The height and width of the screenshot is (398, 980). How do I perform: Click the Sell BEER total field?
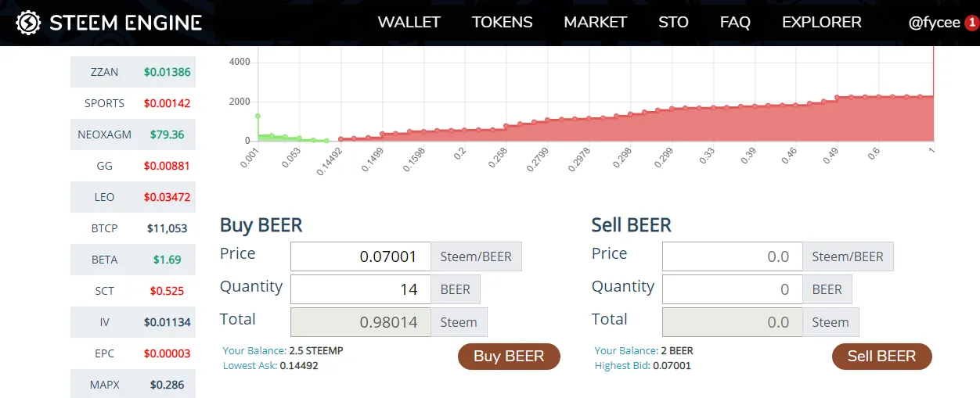pos(733,322)
